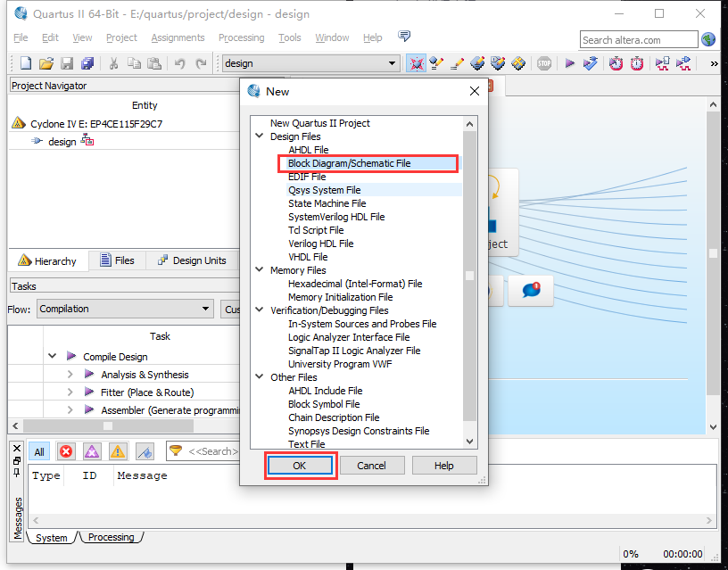Viewport: 728px width, 570px height.
Task: Select Block Diagram/Schematic File
Action: click(349, 163)
